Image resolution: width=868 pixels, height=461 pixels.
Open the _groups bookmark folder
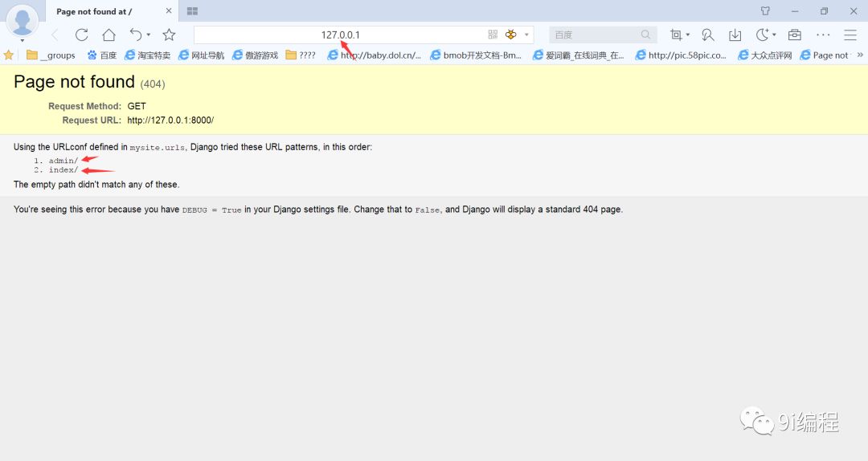51,55
